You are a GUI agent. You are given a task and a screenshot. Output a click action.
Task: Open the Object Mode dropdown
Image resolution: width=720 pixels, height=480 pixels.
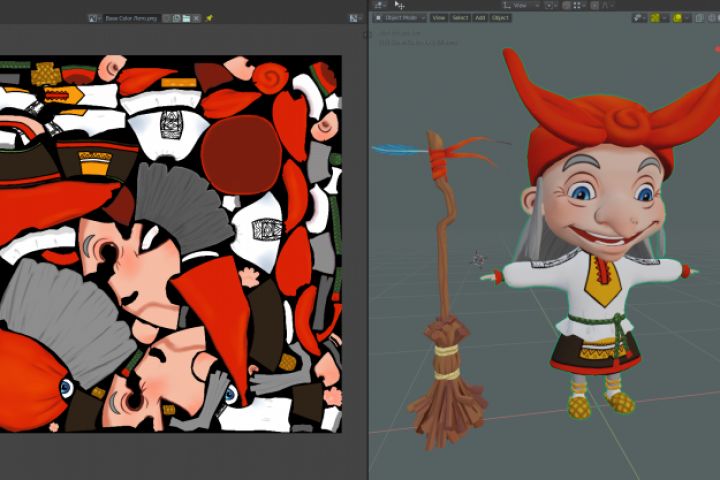pos(400,18)
